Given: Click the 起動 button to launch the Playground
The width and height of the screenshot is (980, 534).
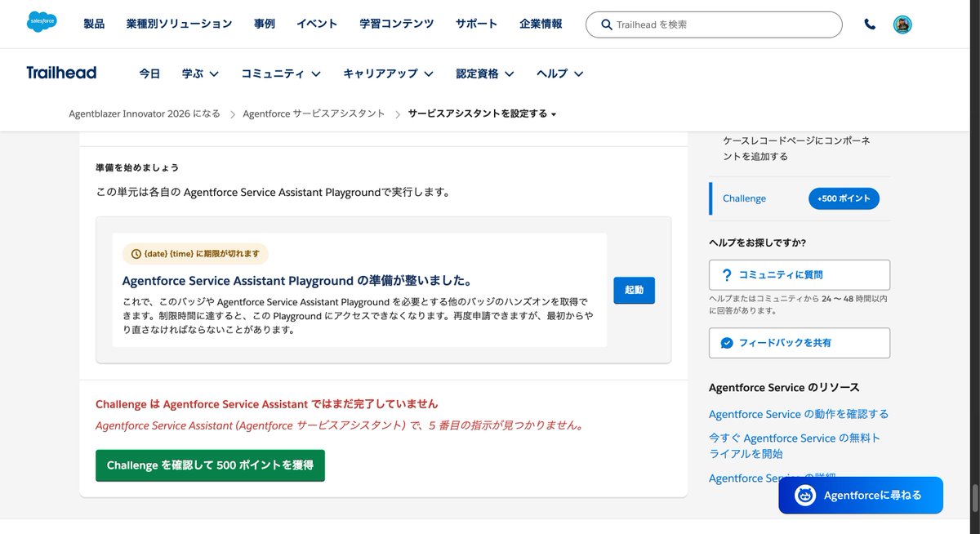Looking at the screenshot, I should [635, 290].
